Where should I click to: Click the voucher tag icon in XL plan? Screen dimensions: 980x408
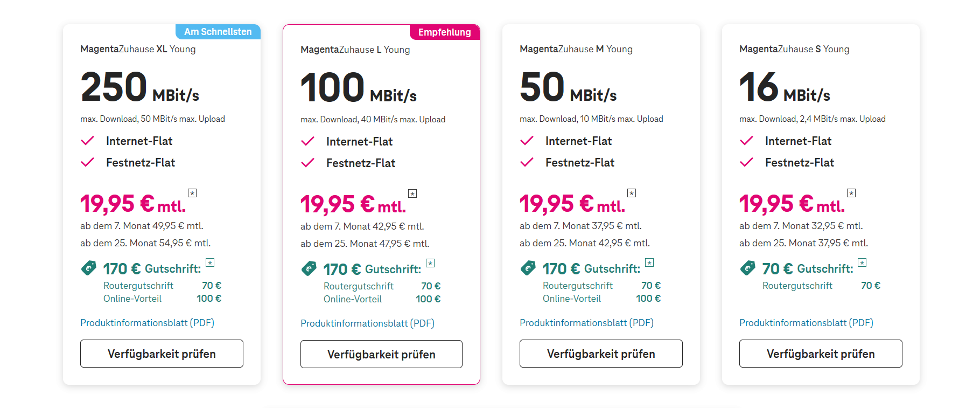pos(88,268)
